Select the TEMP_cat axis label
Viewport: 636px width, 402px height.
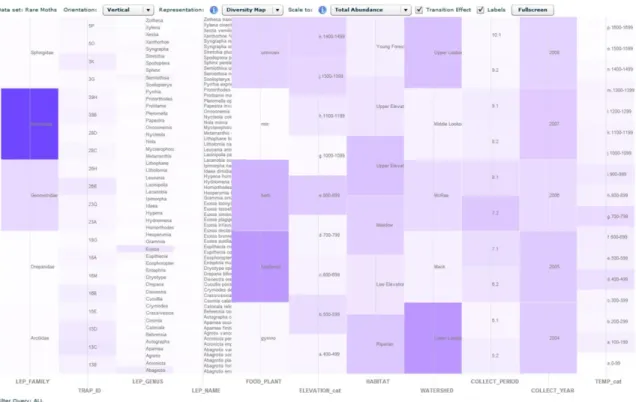point(608,381)
